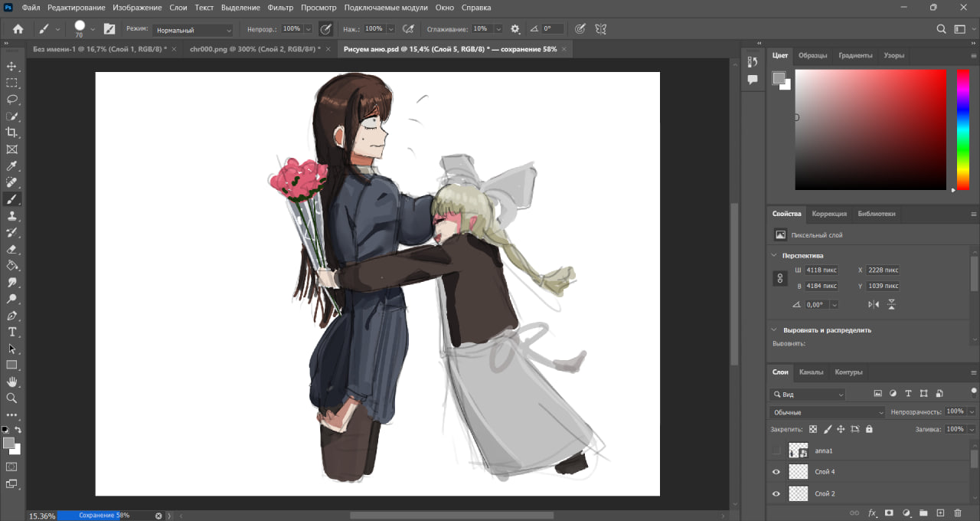Pick the Eyedropper tool
980x521 pixels.
coord(12,166)
